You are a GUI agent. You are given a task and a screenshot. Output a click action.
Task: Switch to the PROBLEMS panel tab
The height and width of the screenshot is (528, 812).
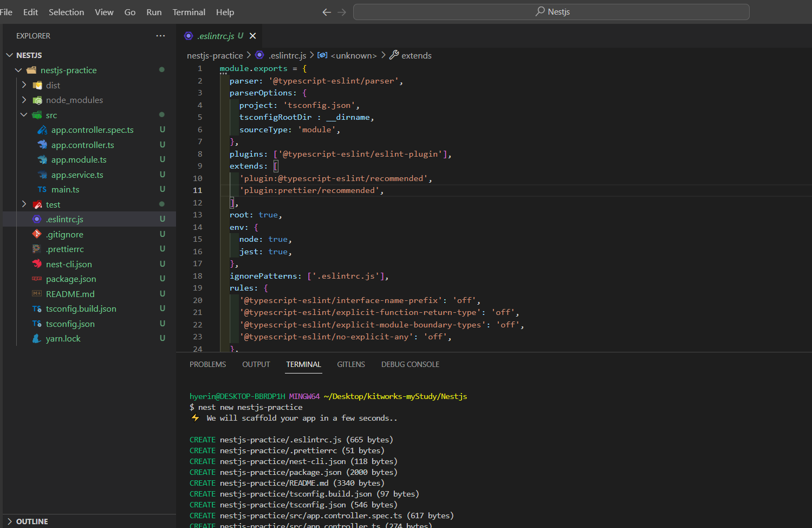coord(207,364)
